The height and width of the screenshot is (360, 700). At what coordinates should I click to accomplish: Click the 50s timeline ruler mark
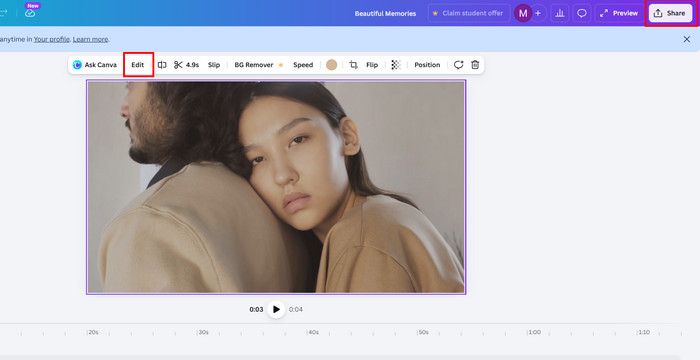[x=423, y=332]
